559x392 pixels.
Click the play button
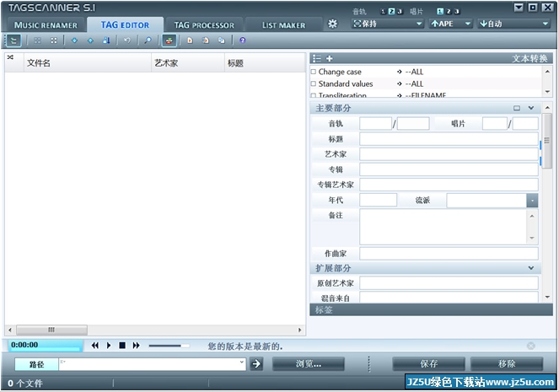click(x=109, y=346)
